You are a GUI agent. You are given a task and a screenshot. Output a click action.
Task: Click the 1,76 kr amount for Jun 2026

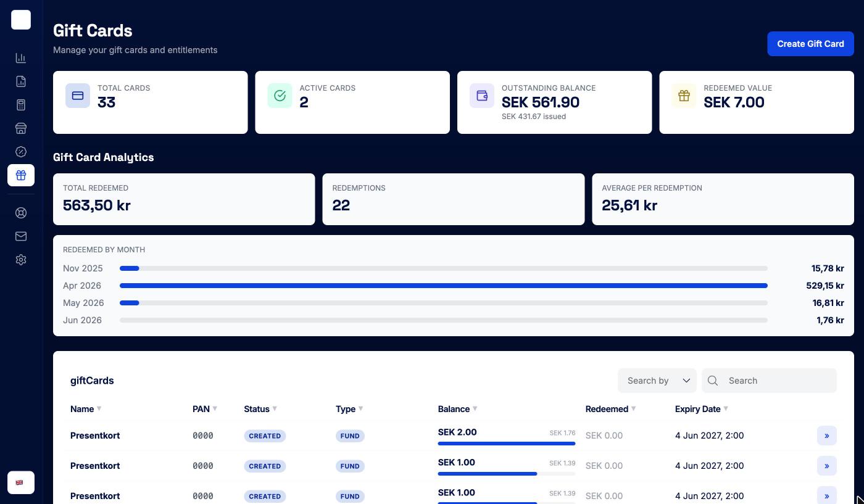(x=830, y=320)
